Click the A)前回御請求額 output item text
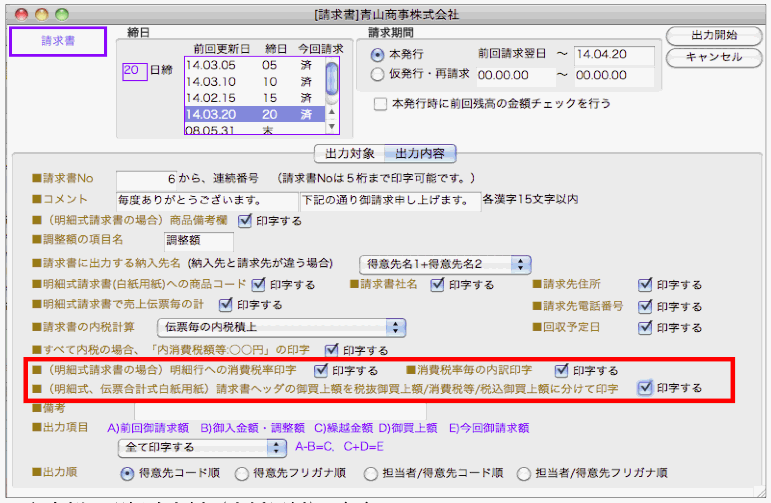The height and width of the screenshot is (503, 771). click(148, 428)
